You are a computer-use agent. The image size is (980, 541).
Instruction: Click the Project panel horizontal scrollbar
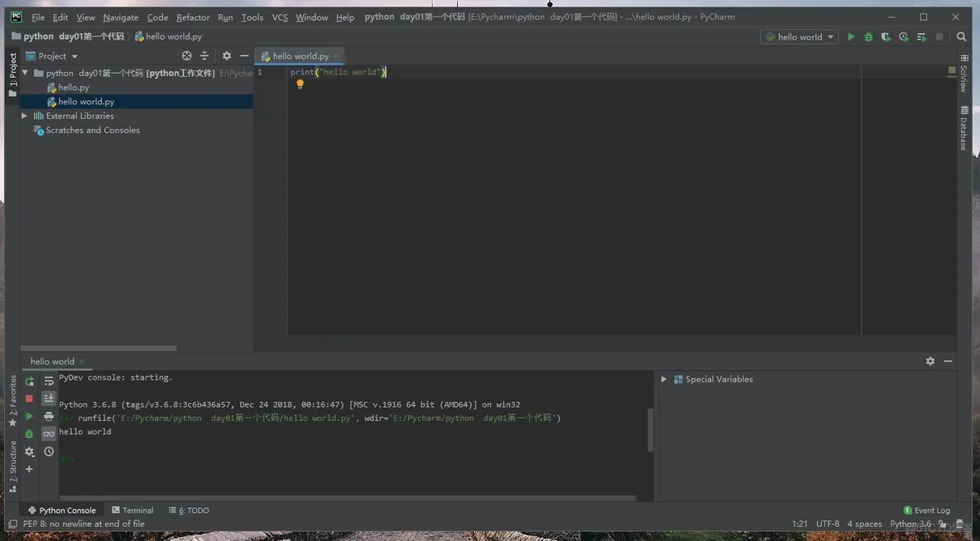(x=98, y=348)
